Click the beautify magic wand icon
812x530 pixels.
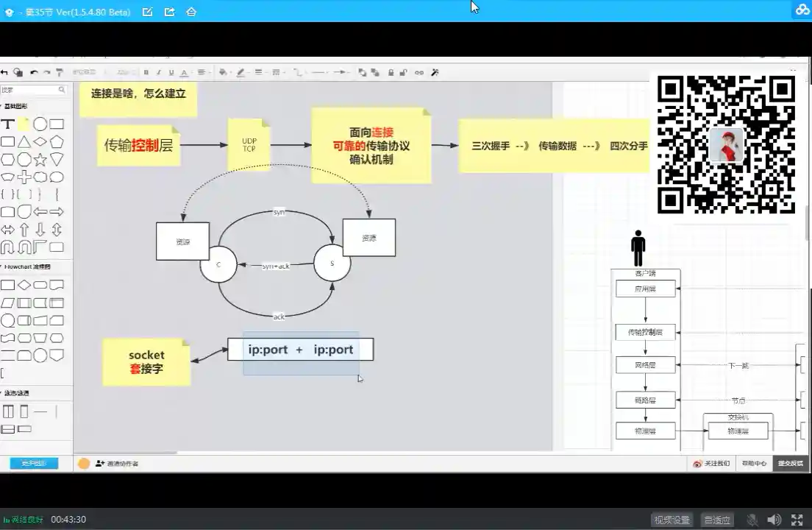(x=435, y=73)
